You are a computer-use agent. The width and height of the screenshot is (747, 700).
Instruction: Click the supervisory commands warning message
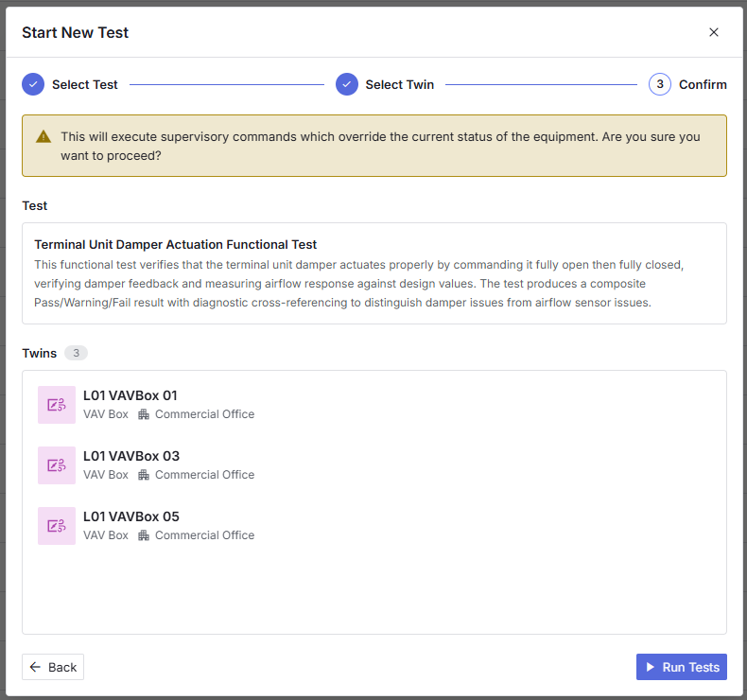click(380, 146)
